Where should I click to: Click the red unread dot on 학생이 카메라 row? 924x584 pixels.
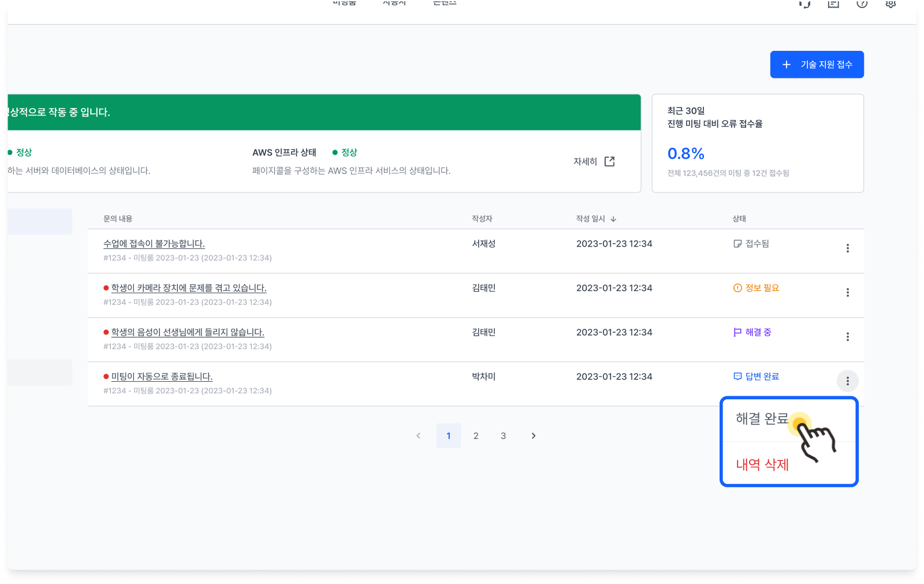point(106,288)
